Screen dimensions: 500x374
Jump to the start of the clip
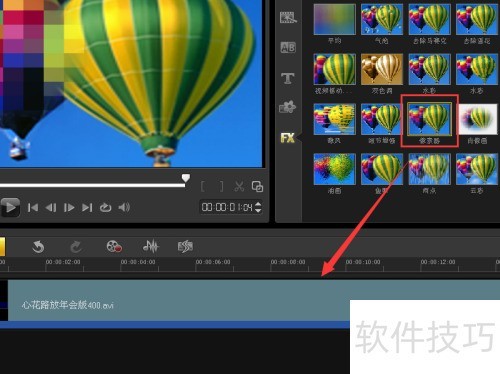[x=33, y=208]
